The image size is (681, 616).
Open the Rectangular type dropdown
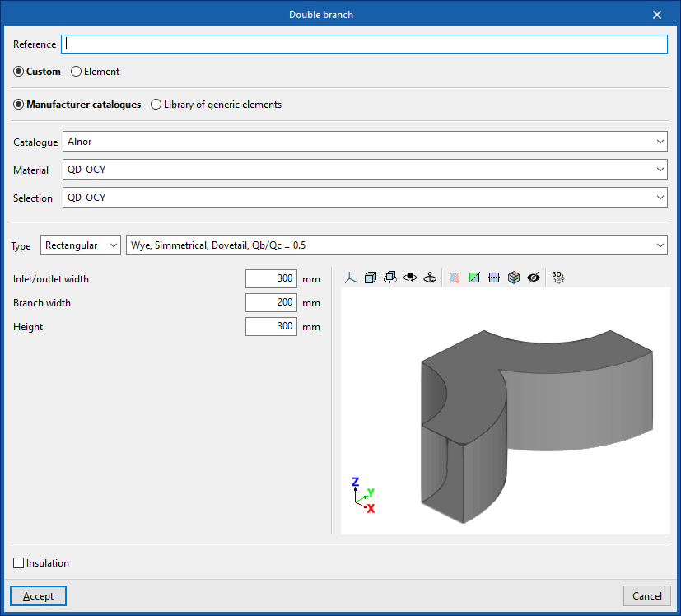[80, 245]
